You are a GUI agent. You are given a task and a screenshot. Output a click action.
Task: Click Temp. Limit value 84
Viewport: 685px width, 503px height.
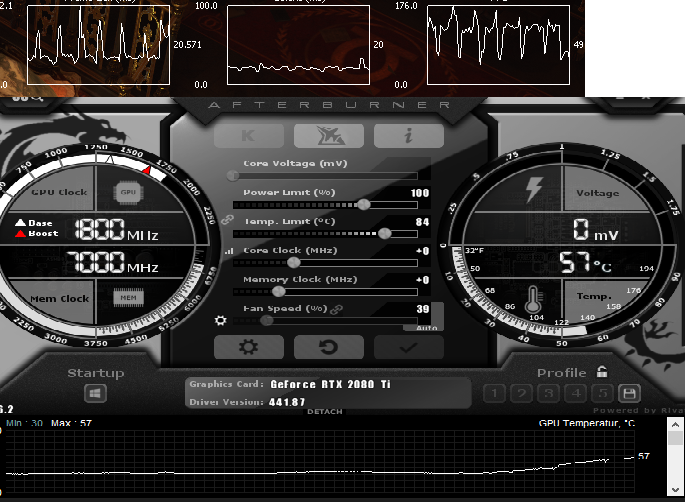pos(422,222)
